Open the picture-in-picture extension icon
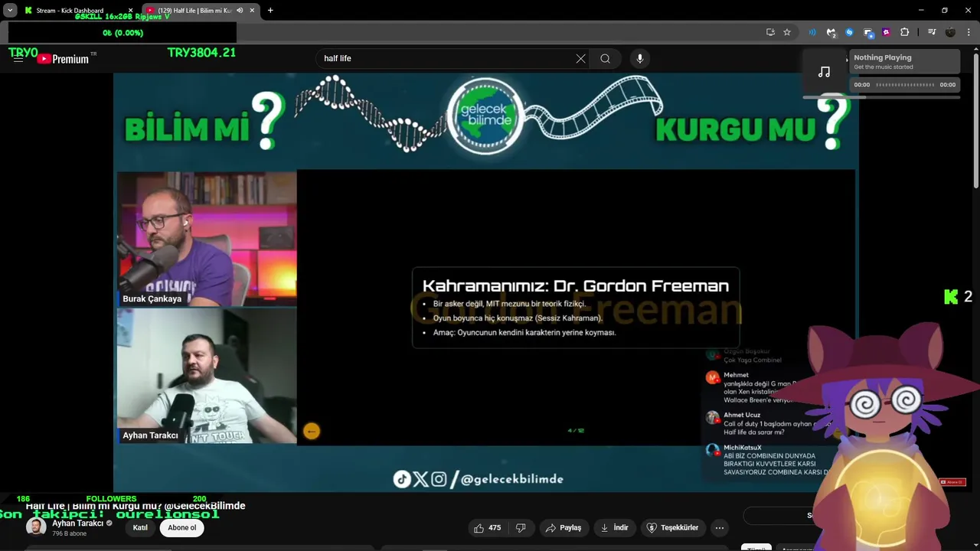980x551 pixels. click(x=868, y=32)
